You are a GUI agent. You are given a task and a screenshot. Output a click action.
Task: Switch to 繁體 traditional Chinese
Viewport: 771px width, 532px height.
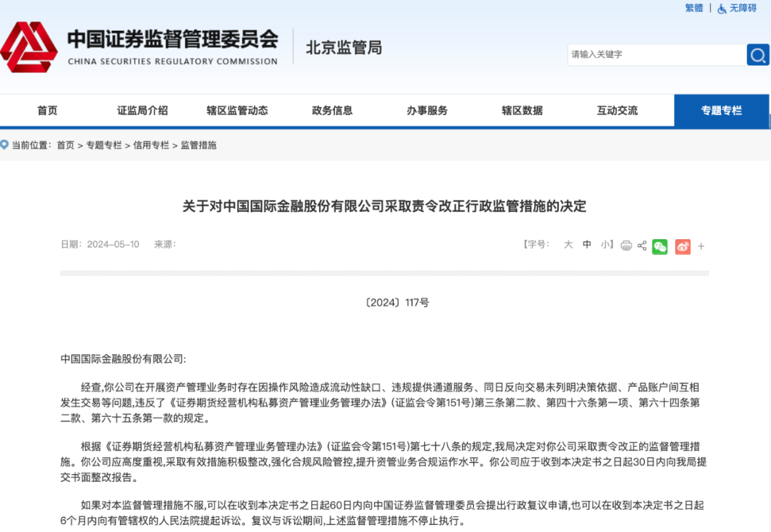[x=694, y=8]
